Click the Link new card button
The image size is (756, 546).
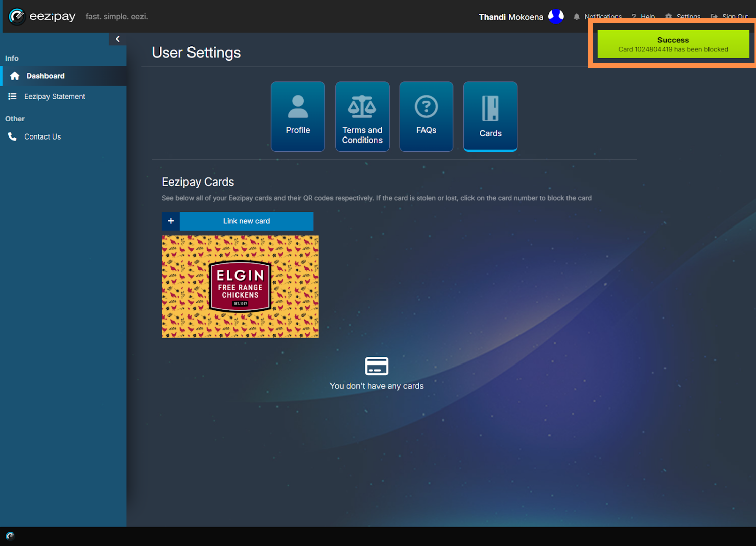247,221
